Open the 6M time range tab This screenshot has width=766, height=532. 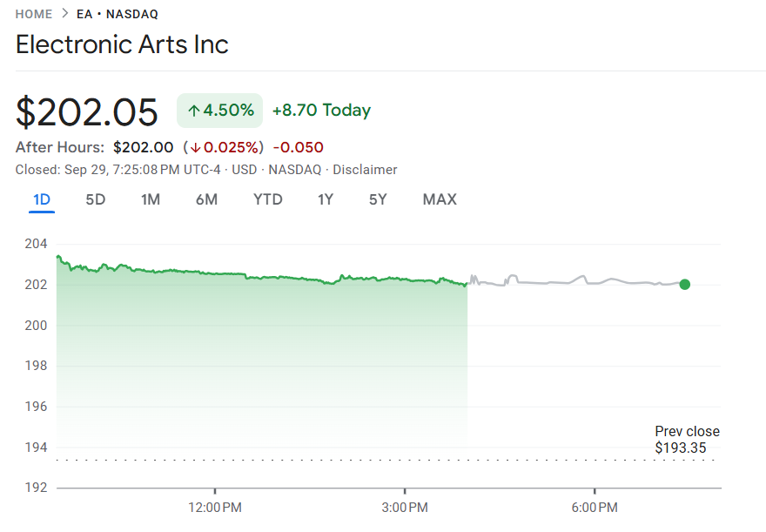point(206,199)
